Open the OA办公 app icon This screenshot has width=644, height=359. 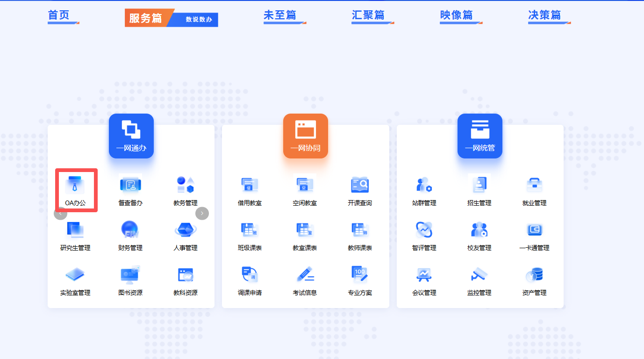point(75,186)
